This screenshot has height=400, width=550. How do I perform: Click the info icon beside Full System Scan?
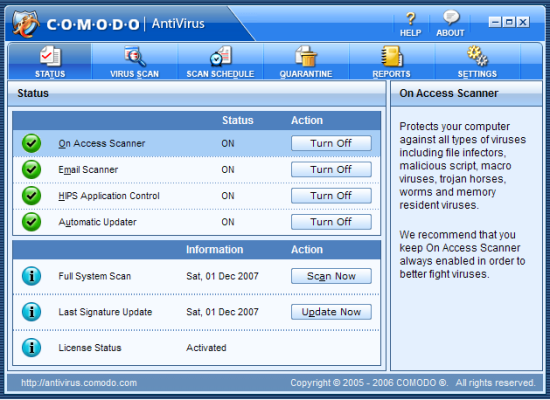(x=31, y=276)
